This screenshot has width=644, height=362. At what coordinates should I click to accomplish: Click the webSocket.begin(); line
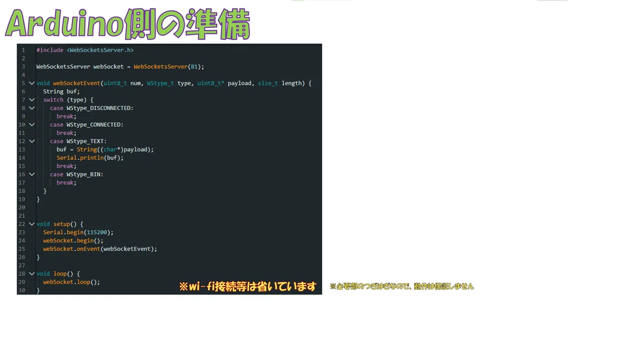74,241
